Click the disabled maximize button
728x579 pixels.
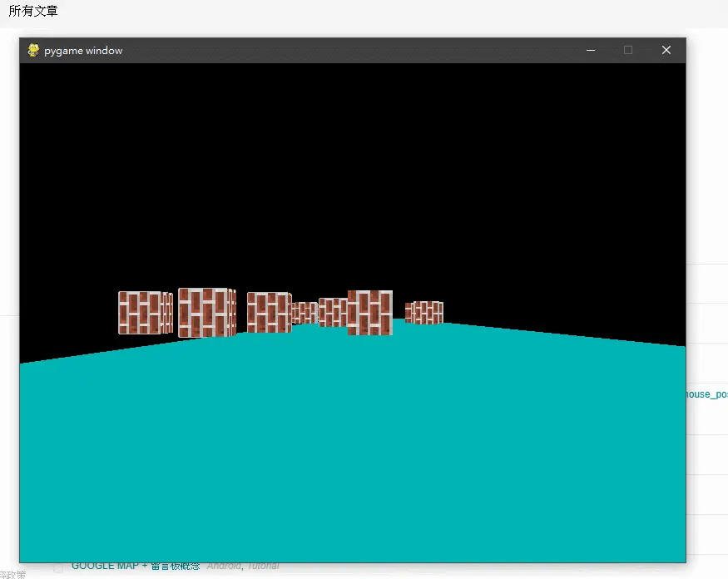pos(628,50)
